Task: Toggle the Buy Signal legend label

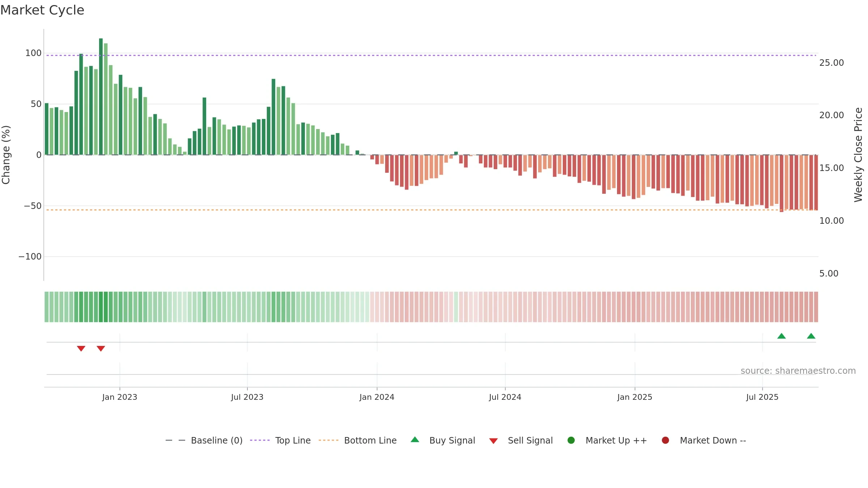Action: [452, 441]
